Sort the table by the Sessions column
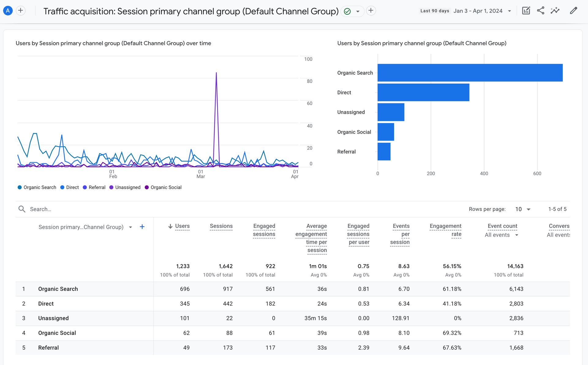This screenshot has width=588, height=365. click(x=221, y=226)
